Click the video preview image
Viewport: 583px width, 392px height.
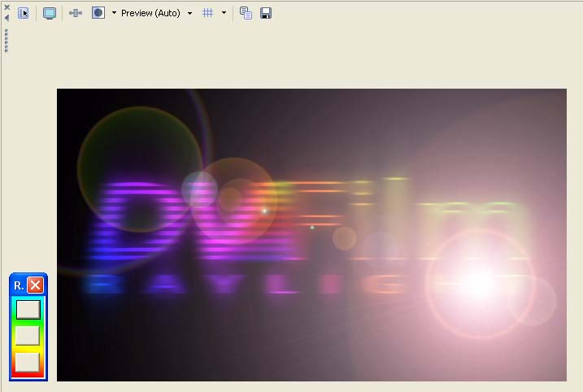point(311,235)
